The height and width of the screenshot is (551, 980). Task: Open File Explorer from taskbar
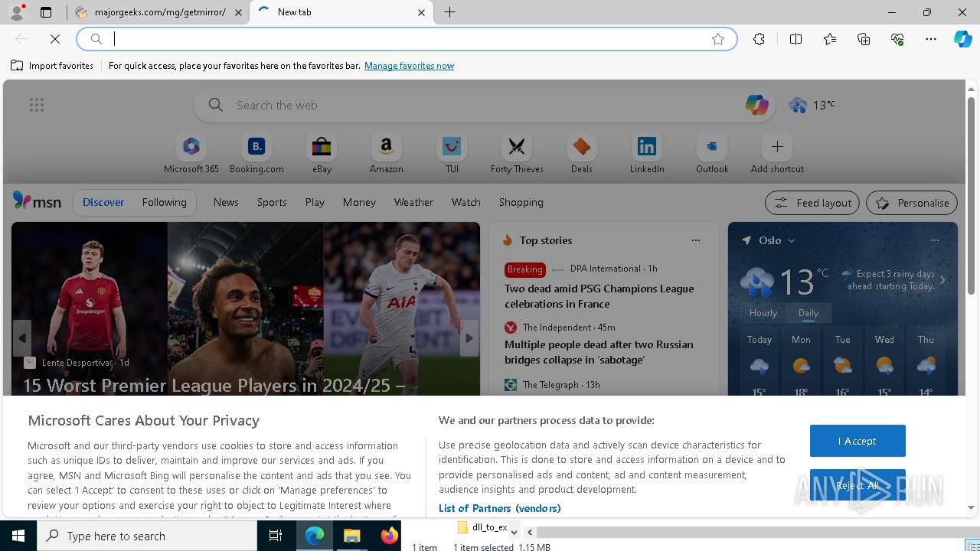pyautogui.click(x=352, y=536)
